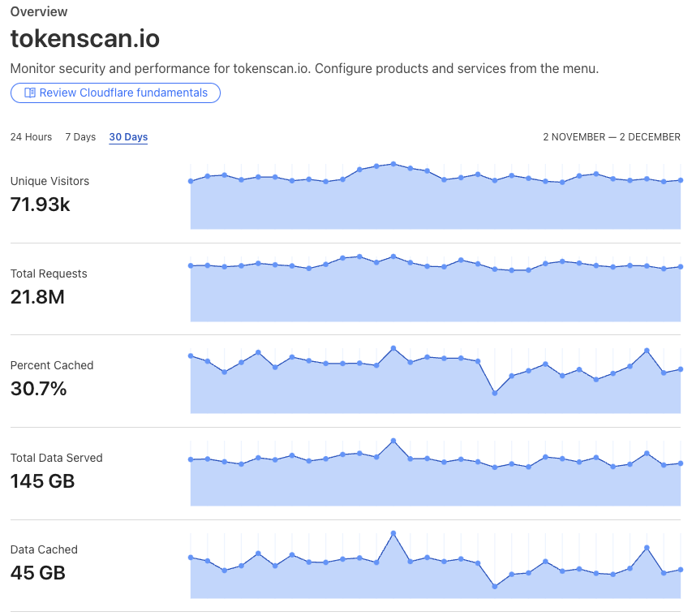Select the 30 Days time range
The image size is (692, 616).
pos(128,137)
